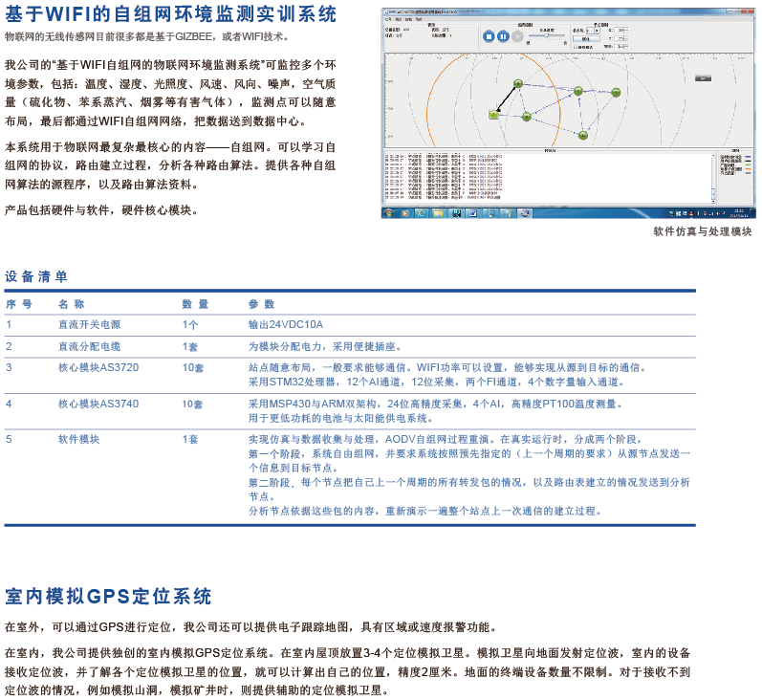Select the green node where the black arrow starts
This screenshot has width=762, height=700.
(x=518, y=83)
